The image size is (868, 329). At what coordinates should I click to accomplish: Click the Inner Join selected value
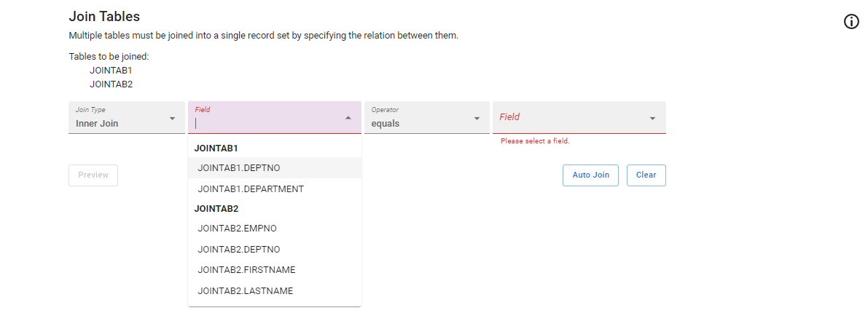(97, 123)
